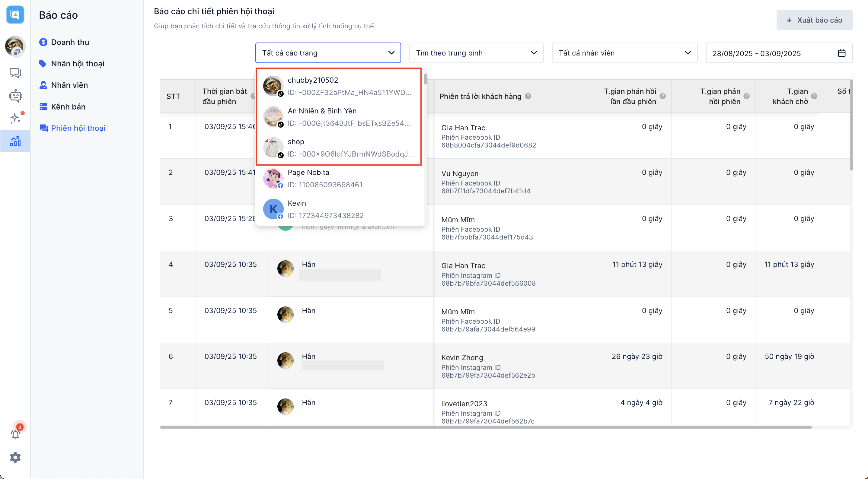868x479 pixels.
Task: Open the reports chart icon in sidebar
Action: 15,141
